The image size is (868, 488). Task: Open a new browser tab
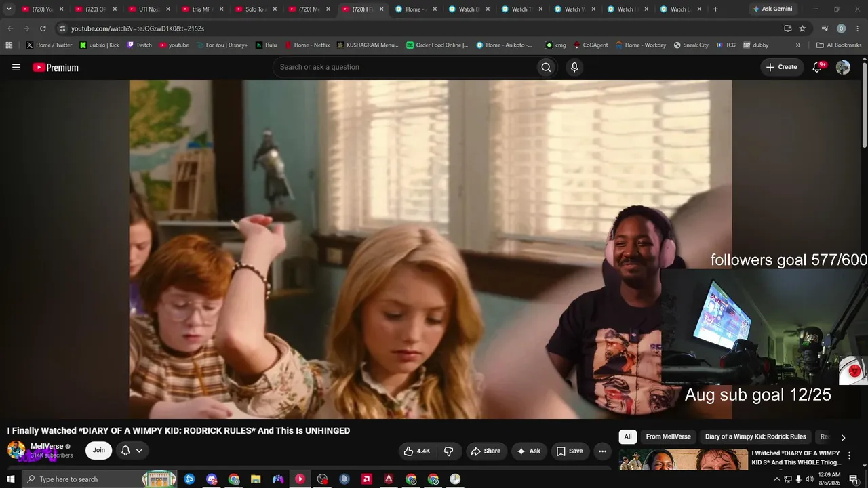pyautogui.click(x=715, y=9)
